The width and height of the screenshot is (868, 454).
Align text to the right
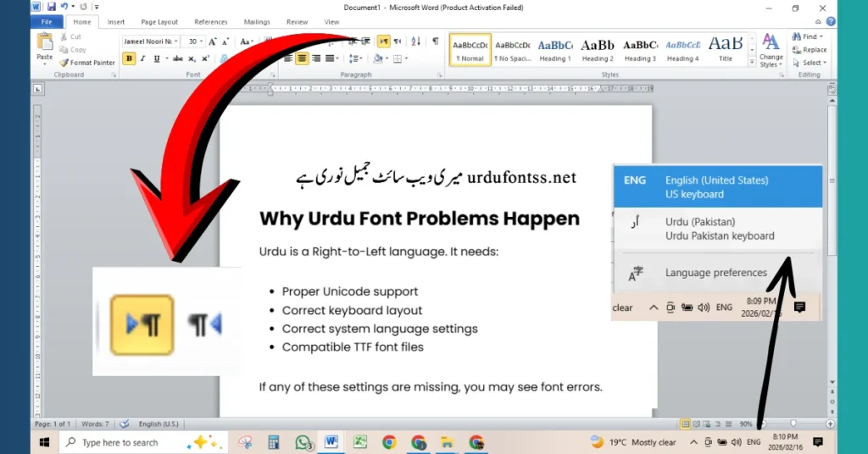pos(316,58)
